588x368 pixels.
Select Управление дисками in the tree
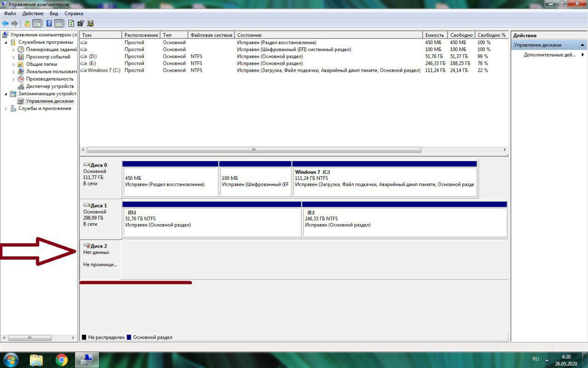click(50, 101)
